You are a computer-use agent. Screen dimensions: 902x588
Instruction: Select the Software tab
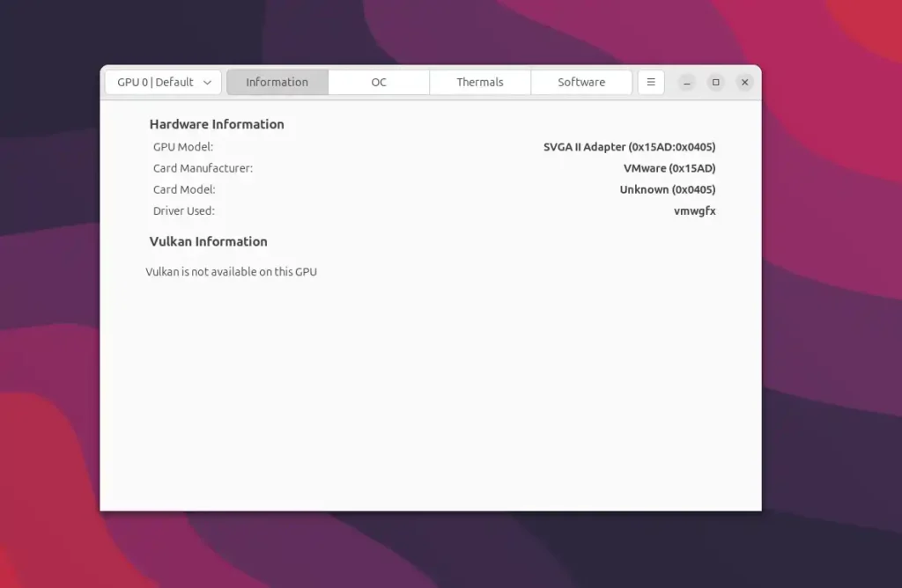pos(581,82)
